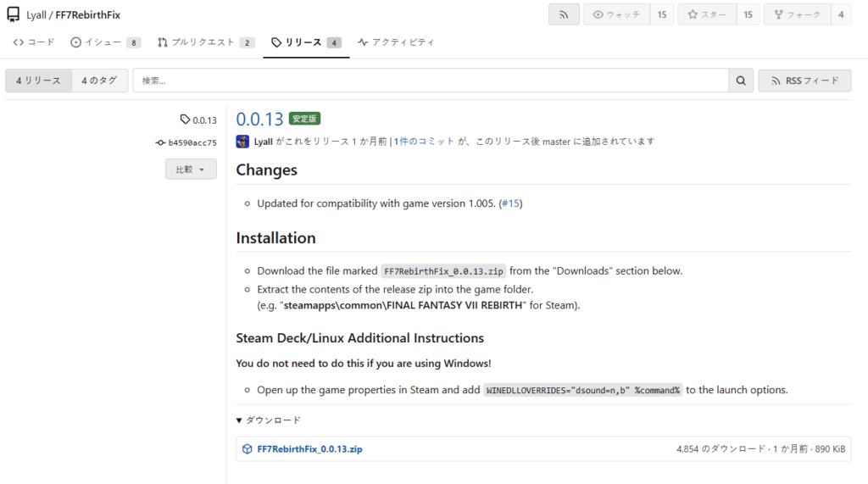
Task: Click the FF7RebirthFix_0.0.13.zip inline code text
Action: click(x=443, y=271)
